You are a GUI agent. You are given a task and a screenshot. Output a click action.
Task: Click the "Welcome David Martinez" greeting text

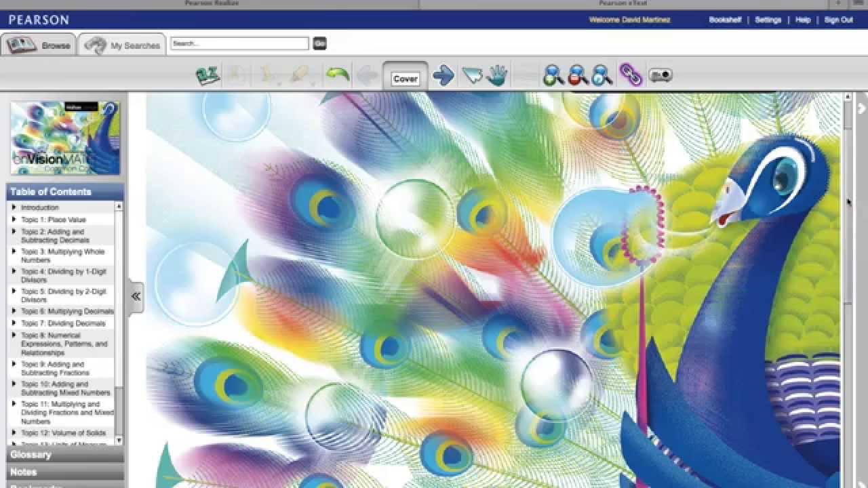coord(629,20)
